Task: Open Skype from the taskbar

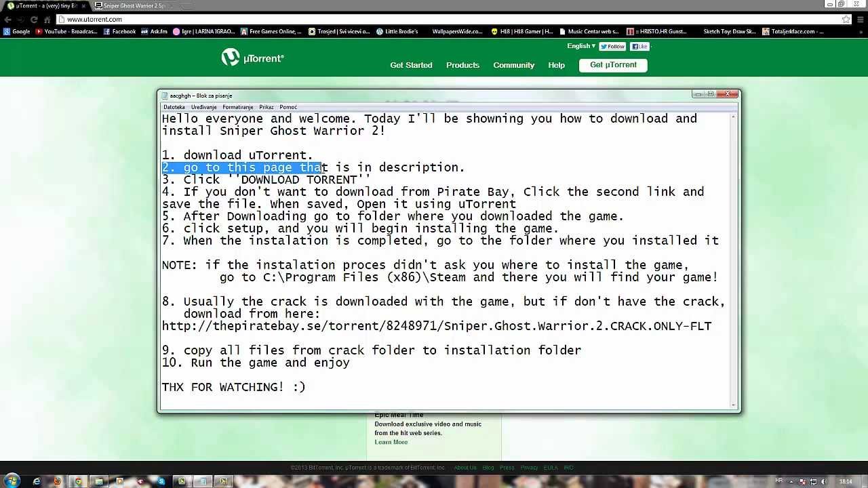Action: click(x=161, y=481)
